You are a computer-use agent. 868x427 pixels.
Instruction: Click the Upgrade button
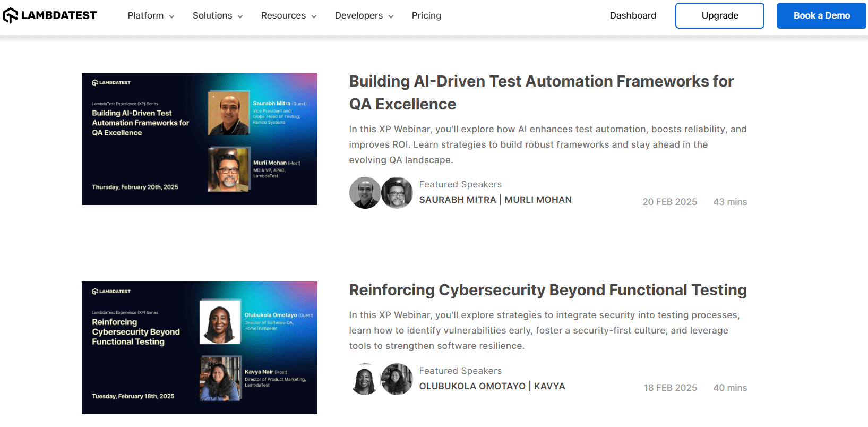coord(720,15)
